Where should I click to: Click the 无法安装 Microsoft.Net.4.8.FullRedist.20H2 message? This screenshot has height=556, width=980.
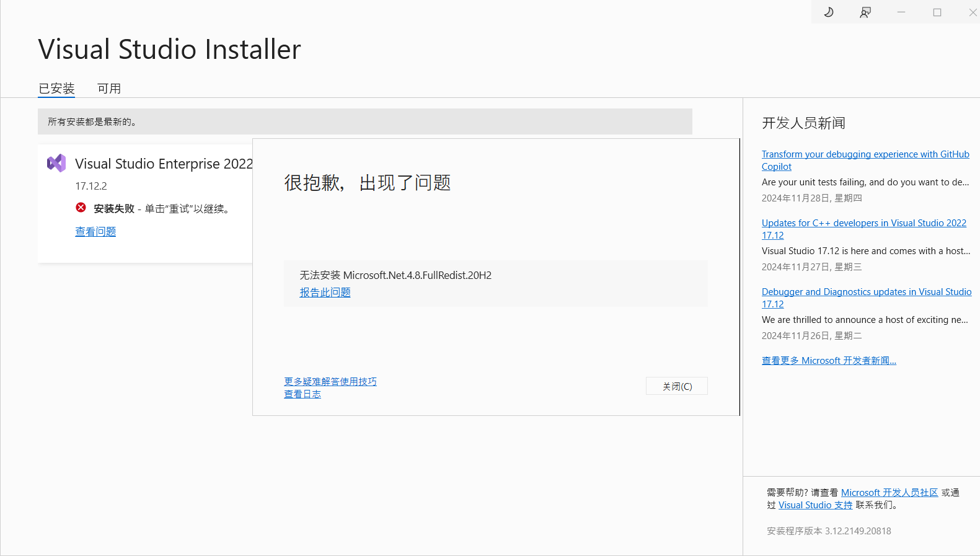395,275
